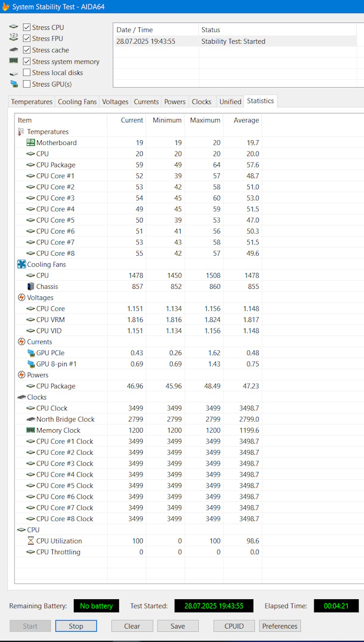Toggle the Stress system memory checkbox
This screenshot has height=642, width=364.
(x=27, y=62)
